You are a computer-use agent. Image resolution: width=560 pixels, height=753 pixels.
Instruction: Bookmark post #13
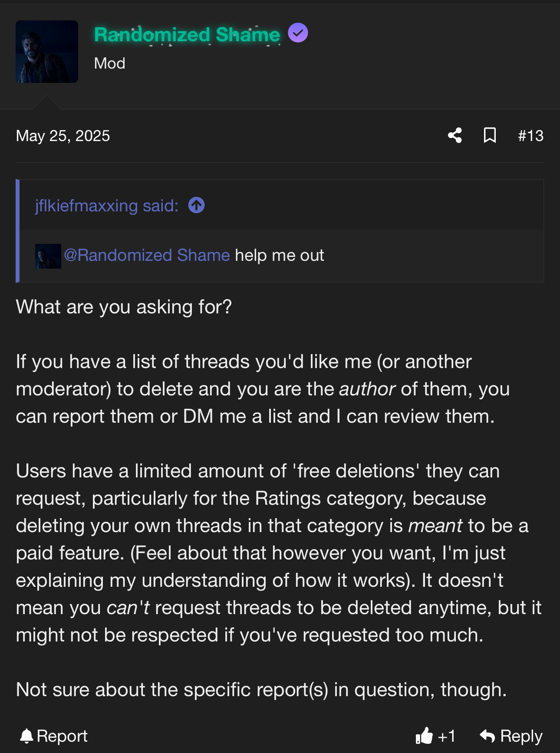(490, 135)
